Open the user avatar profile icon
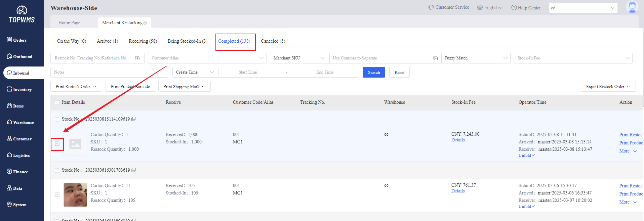 pyautogui.click(x=632, y=7)
